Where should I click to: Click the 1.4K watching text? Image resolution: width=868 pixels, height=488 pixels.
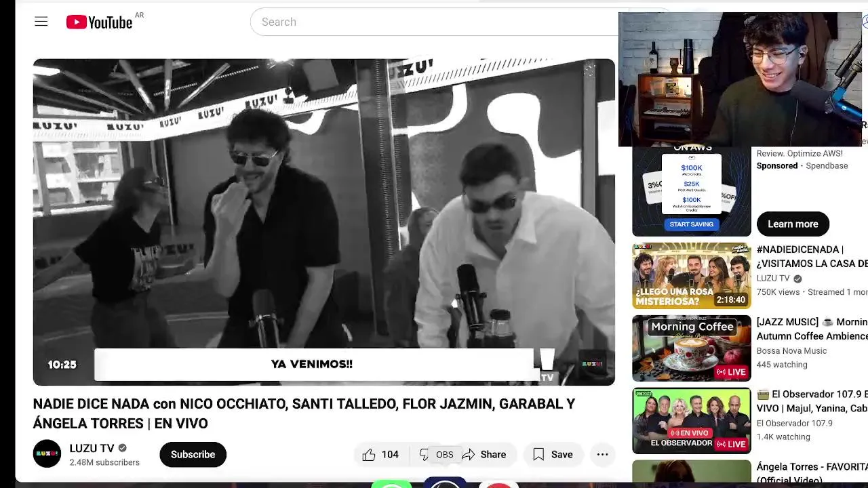[x=783, y=437]
